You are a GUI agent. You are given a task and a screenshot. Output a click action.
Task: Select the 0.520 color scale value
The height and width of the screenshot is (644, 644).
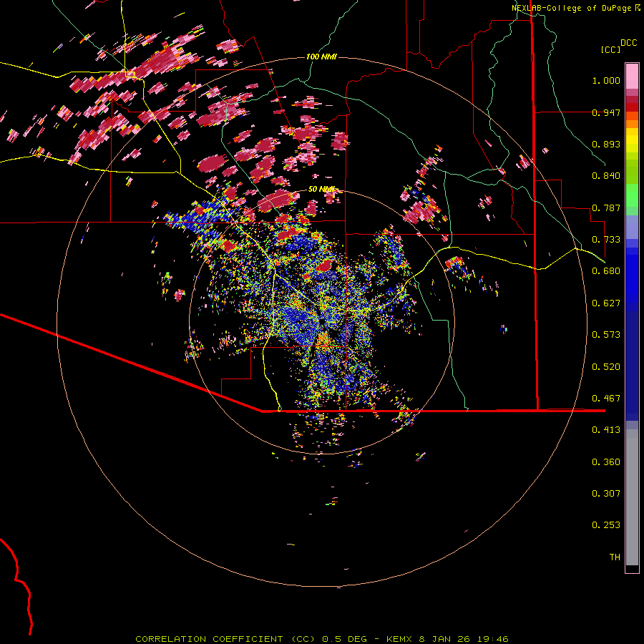[x=606, y=367]
